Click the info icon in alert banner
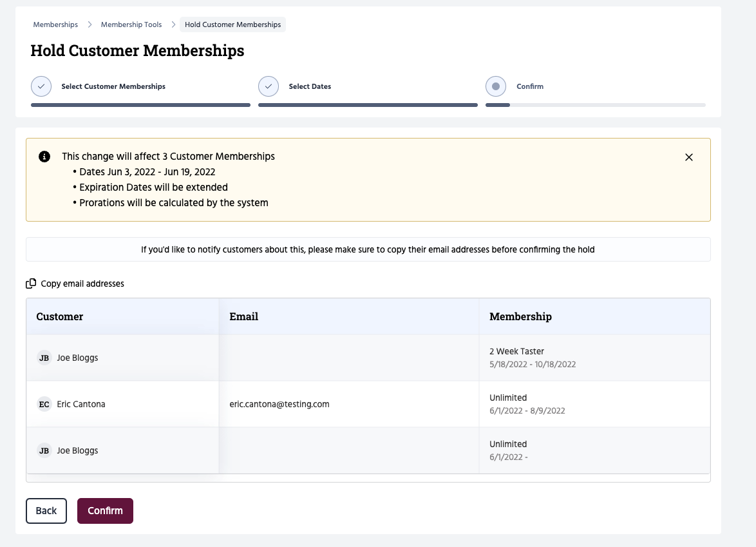Screen dimensions: 756x547 (x=44, y=157)
